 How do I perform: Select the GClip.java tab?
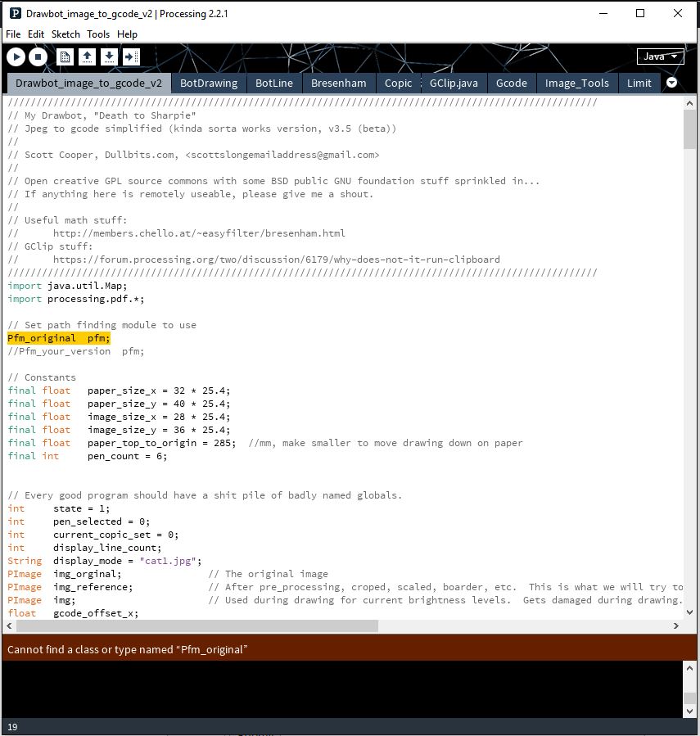pos(454,83)
